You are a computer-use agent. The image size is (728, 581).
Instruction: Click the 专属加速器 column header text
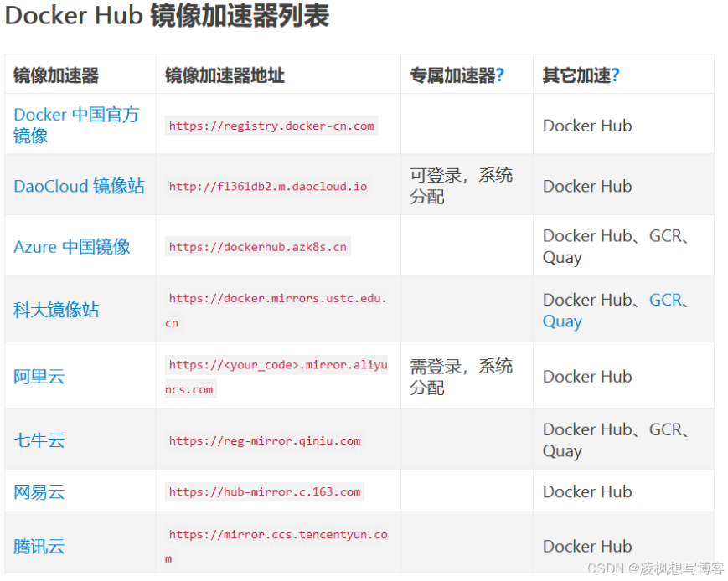(452, 75)
